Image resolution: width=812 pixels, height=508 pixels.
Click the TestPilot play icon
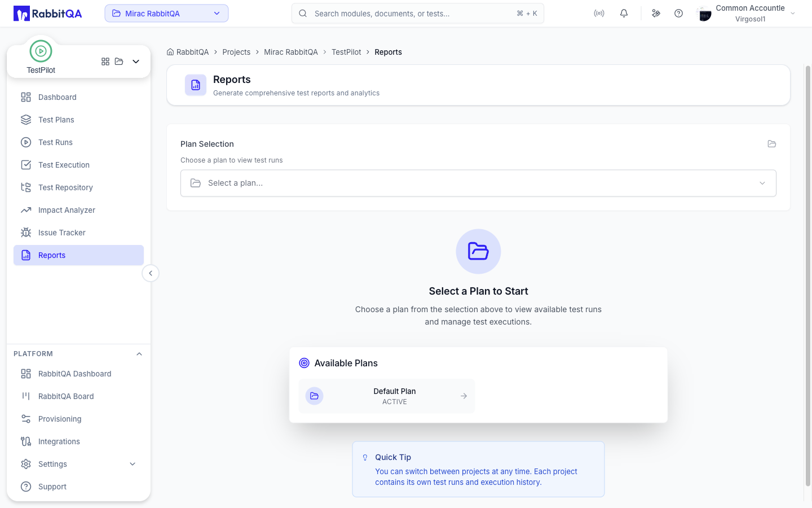41,51
